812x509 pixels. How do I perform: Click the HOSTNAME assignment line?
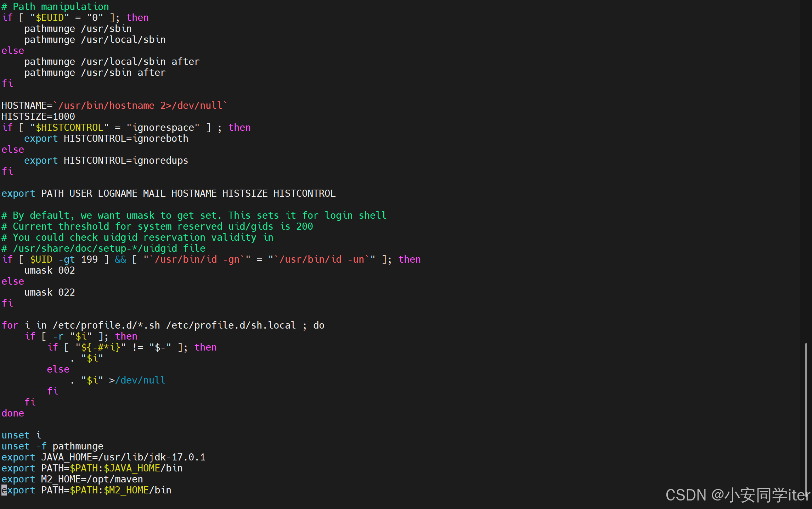point(113,106)
